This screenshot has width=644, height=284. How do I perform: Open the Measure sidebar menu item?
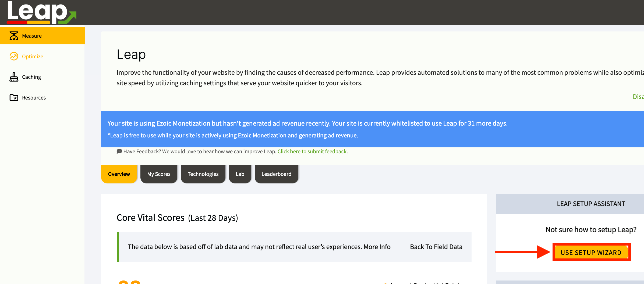pos(43,36)
